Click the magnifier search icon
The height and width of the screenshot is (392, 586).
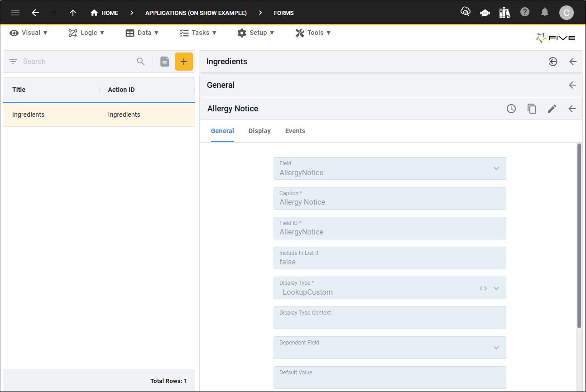[x=141, y=62]
